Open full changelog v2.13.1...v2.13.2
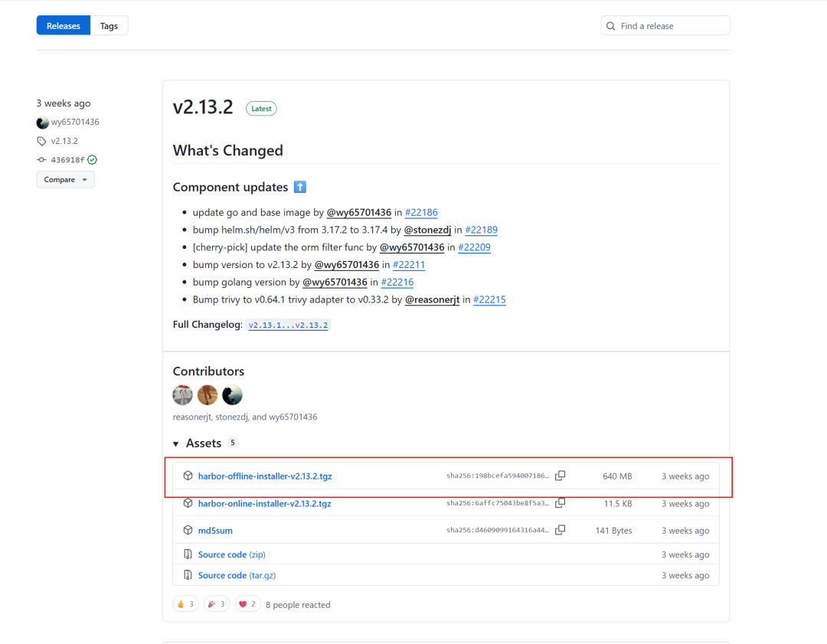This screenshot has height=644, width=827. 288,325
